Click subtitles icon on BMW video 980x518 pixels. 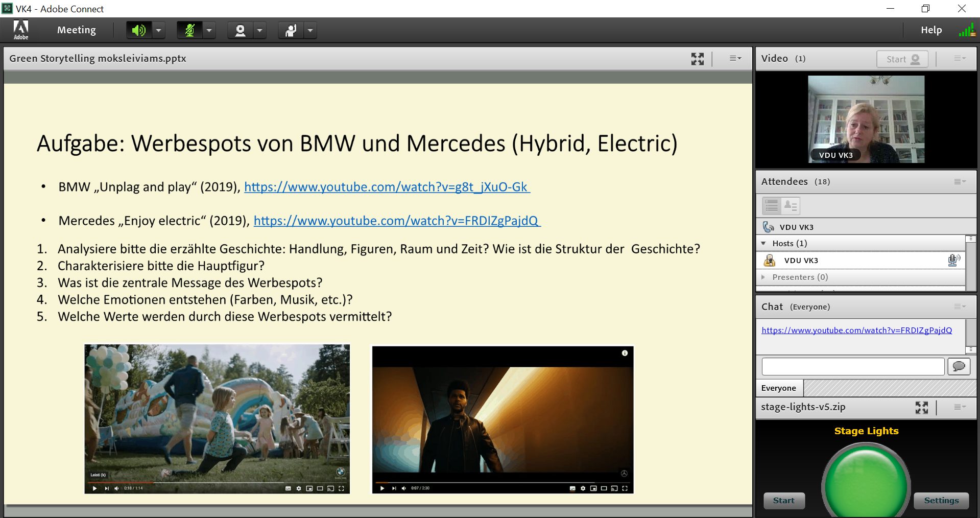[288, 488]
